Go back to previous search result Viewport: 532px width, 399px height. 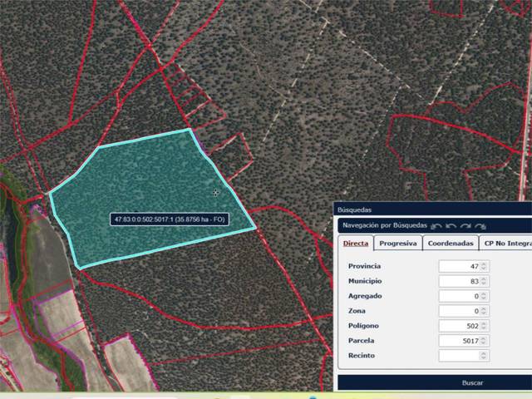pos(451,226)
